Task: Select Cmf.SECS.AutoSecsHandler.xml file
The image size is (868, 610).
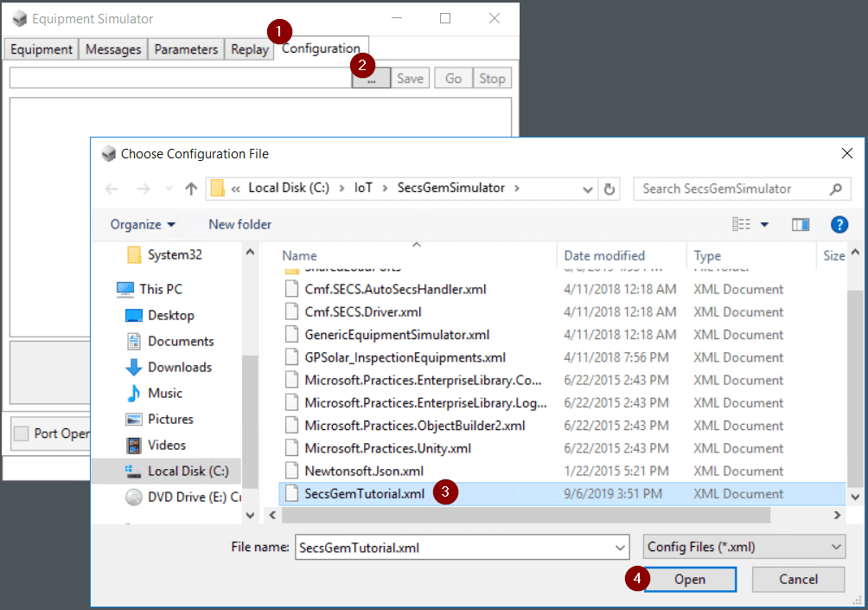Action: 396,289
